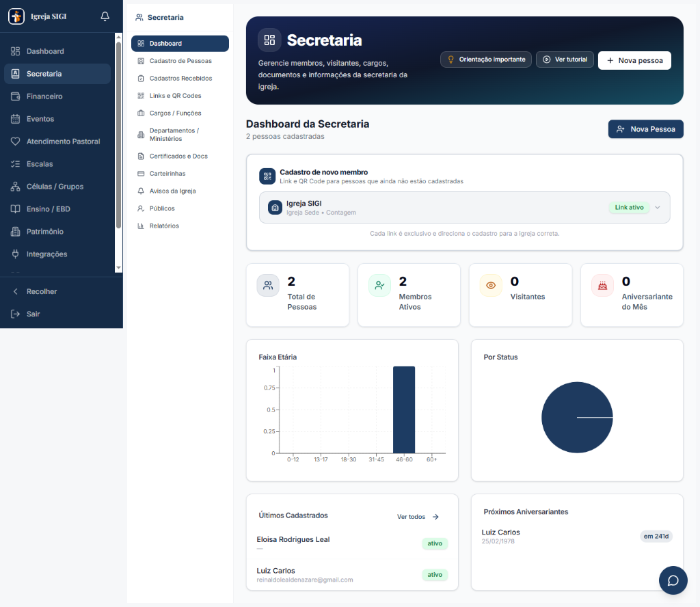Open Eventos in the main sidebar
Screen dimensions: 700x607
coord(57,119)
